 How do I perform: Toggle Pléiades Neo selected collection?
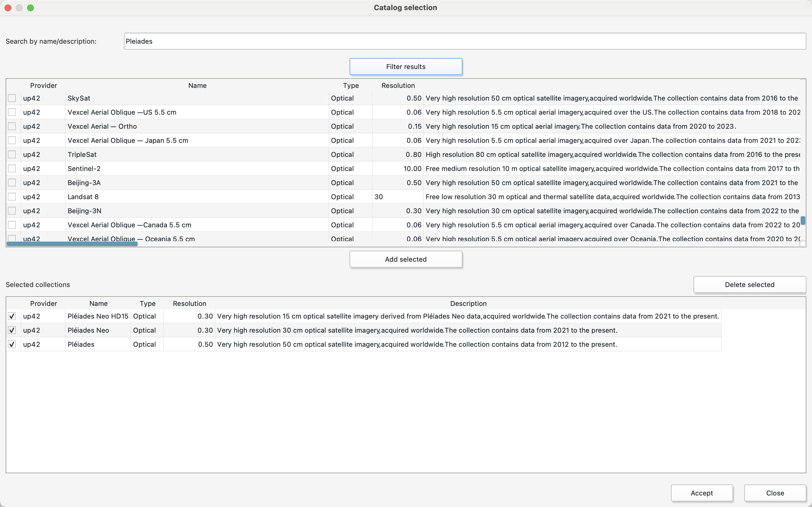[x=12, y=330]
